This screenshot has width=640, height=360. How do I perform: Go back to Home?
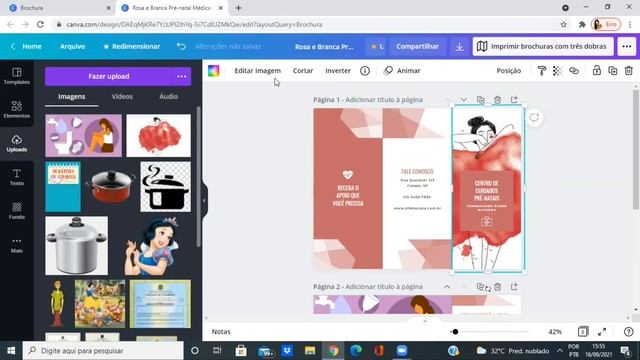click(27, 47)
